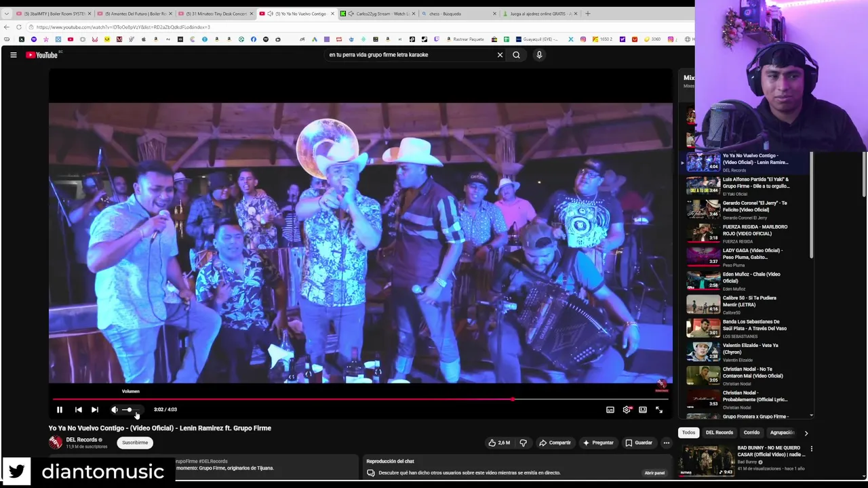The image size is (868, 488).
Task: Open playlist scrollbar on the right
Action: pos(811,203)
